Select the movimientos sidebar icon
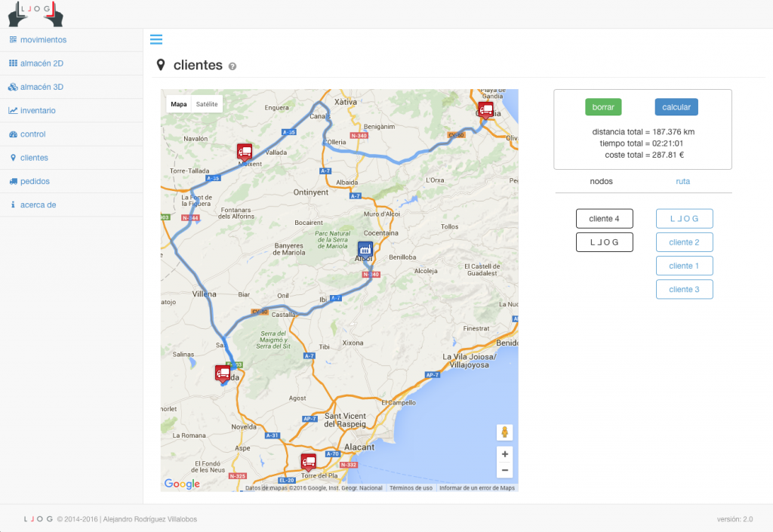Viewport: 773px width, 532px height. click(x=13, y=39)
